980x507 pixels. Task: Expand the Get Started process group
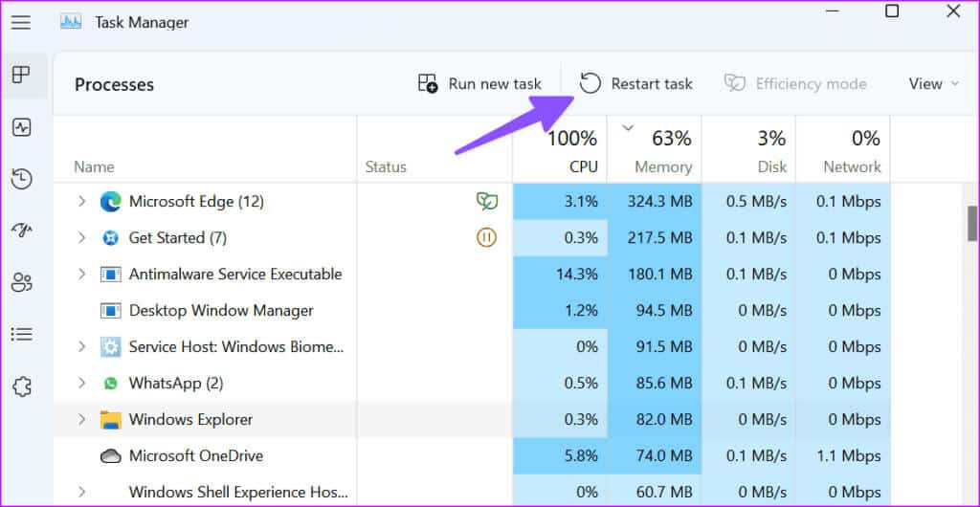(x=81, y=238)
